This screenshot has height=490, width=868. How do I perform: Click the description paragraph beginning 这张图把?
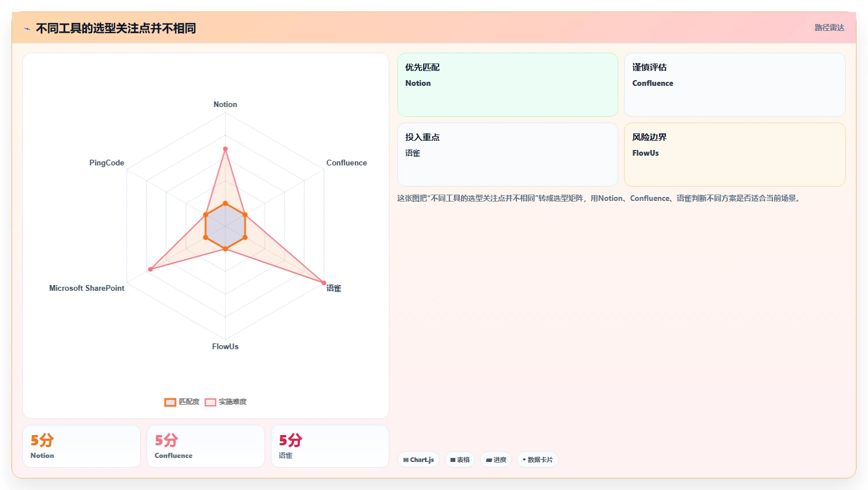click(x=599, y=198)
